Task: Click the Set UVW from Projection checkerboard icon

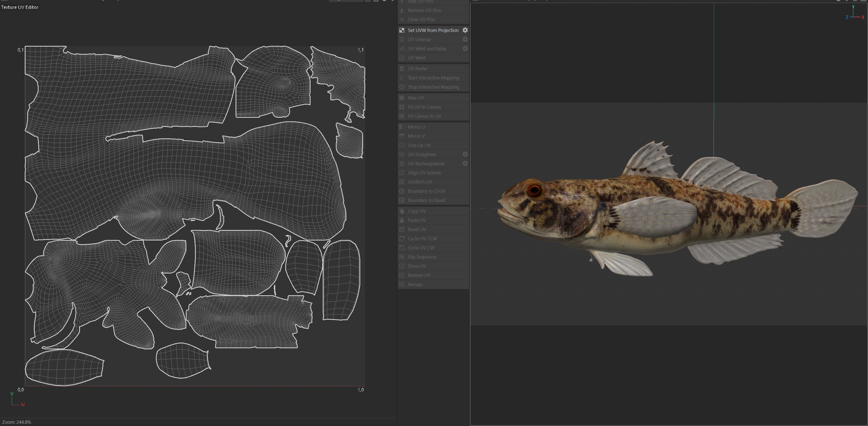Action: click(x=402, y=30)
